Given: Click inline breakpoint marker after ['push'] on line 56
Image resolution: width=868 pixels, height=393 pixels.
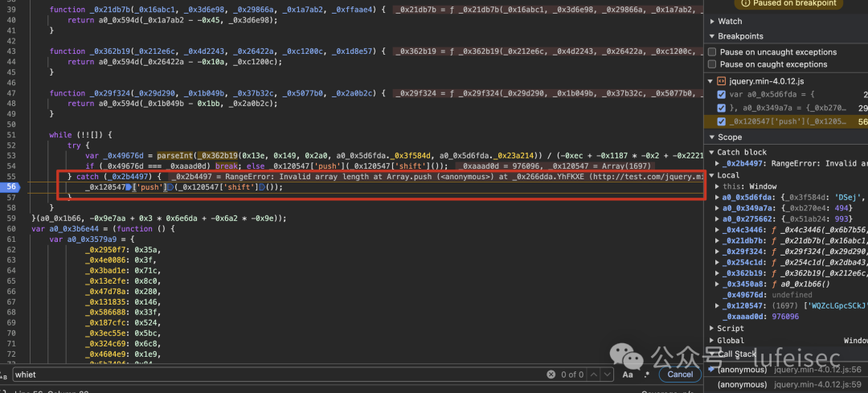Looking at the screenshot, I should click(170, 187).
